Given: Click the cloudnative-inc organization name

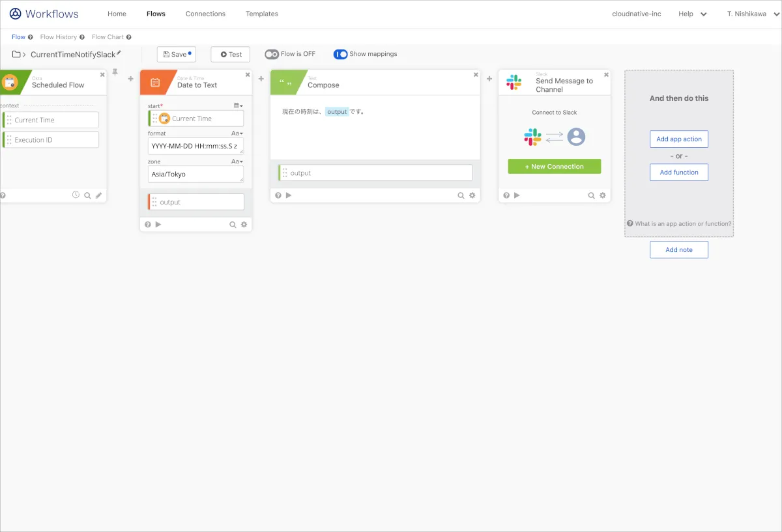Looking at the screenshot, I should [637, 14].
